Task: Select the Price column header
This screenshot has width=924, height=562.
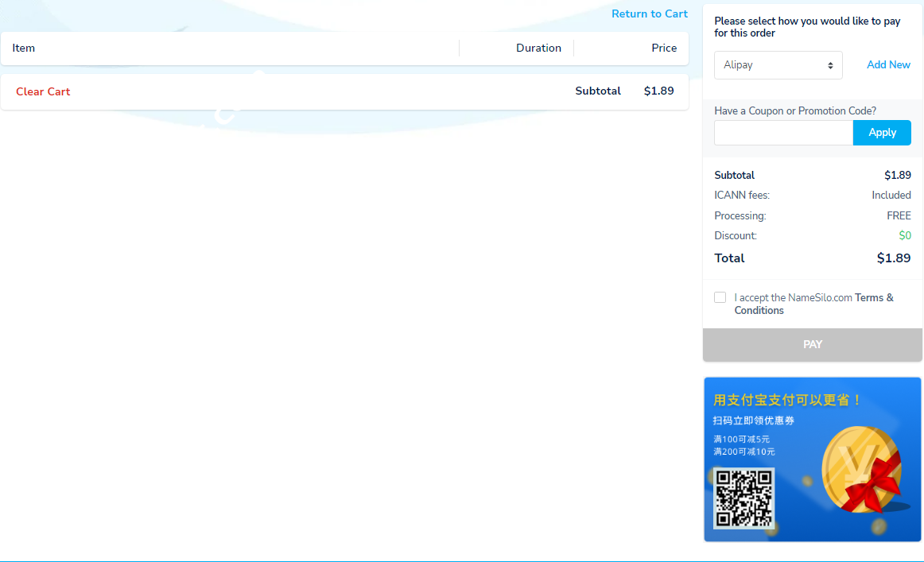Action: pos(663,48)
